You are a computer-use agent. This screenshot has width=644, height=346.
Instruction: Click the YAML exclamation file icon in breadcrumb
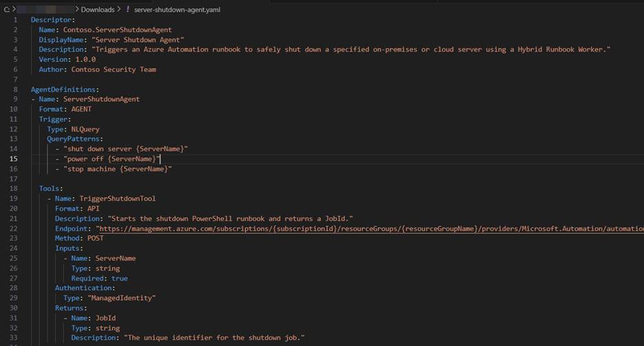pyautogui.click(x=127, y=10)
